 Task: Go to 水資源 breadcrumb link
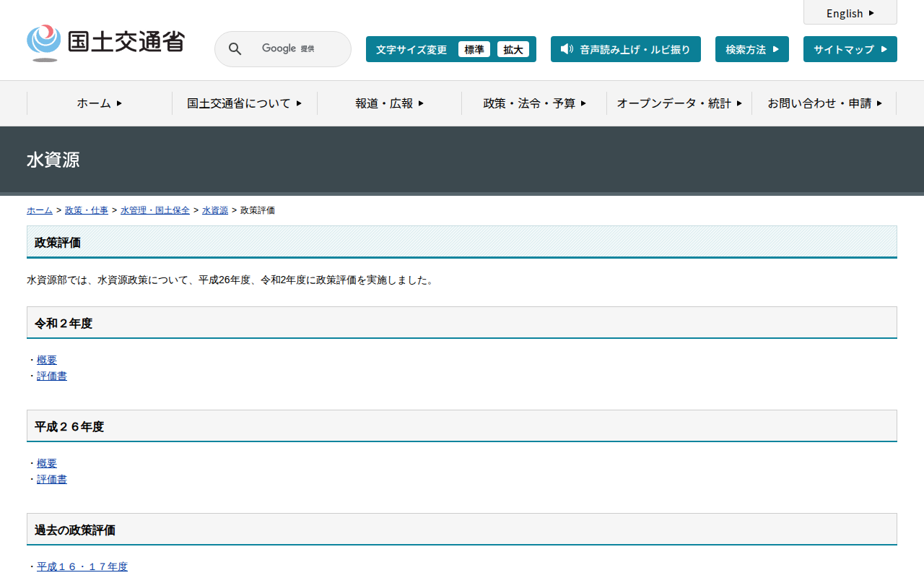[215, 210]
